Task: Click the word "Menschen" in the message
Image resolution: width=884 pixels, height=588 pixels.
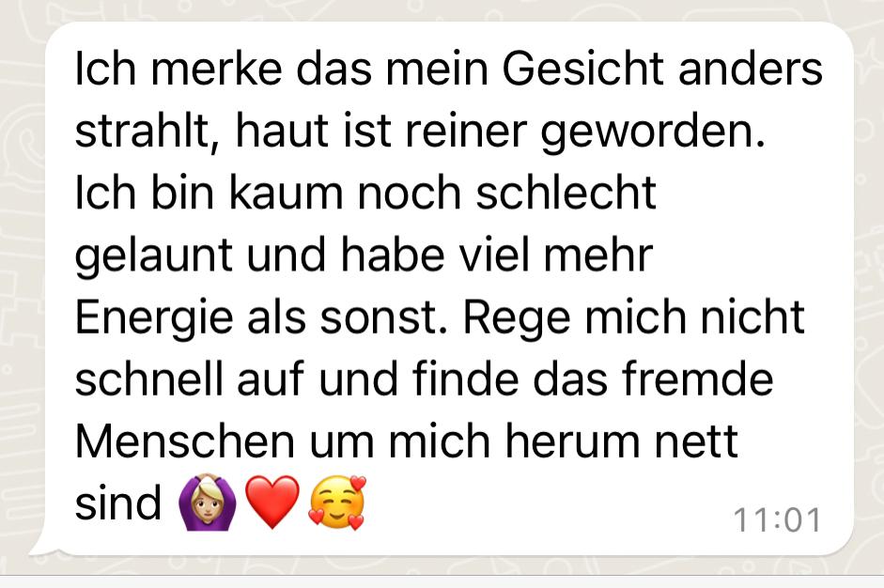Action: click(185, 441)
